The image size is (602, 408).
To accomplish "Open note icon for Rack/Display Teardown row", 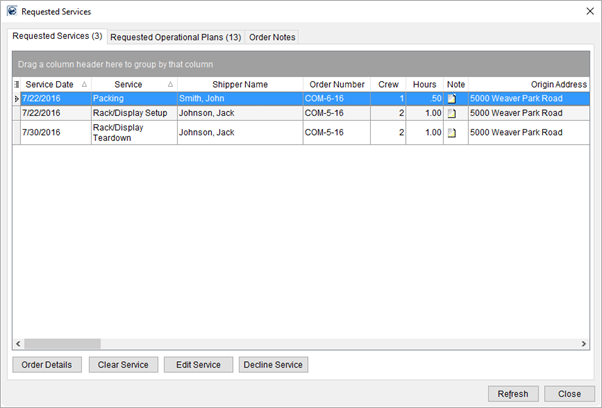I will click(x=451, y=132).
